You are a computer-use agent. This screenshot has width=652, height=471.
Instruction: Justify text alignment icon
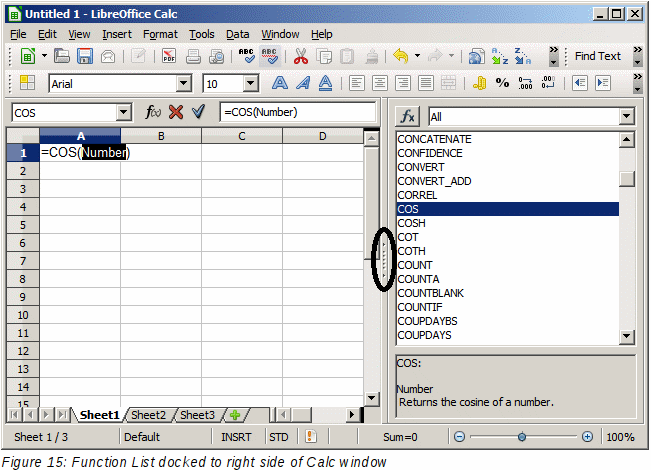click(x=426, y=83)
